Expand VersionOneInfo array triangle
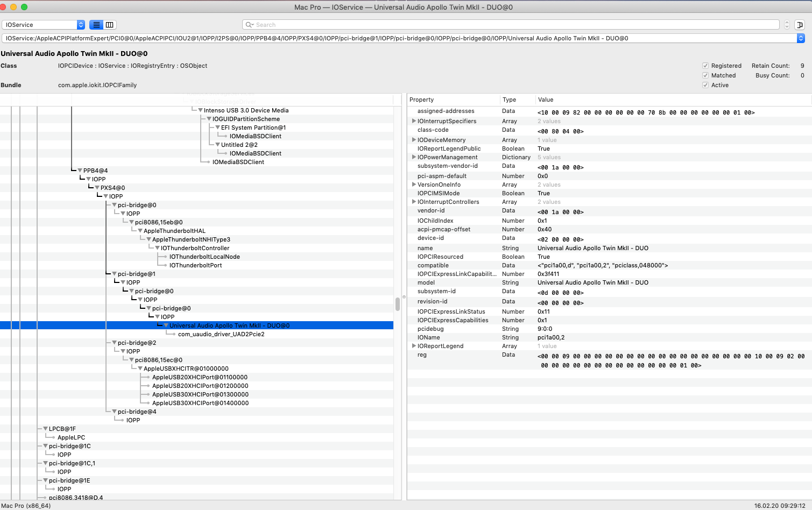Image resolution: width=812 pixels, height=510 pixels. pyautogui.click(x=414, y=185)
